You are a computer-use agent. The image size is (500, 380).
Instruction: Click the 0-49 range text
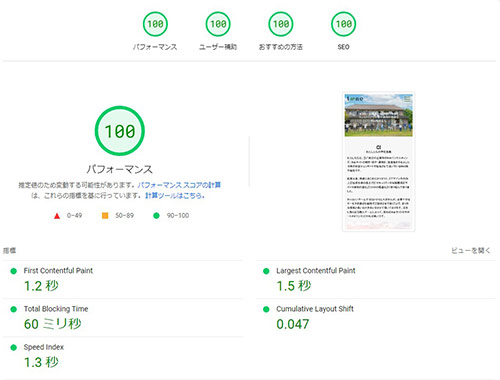[x=74, y=216]
